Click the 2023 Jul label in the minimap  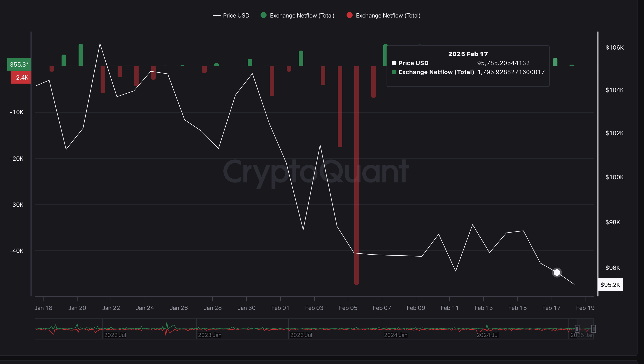tap(301, 335)
